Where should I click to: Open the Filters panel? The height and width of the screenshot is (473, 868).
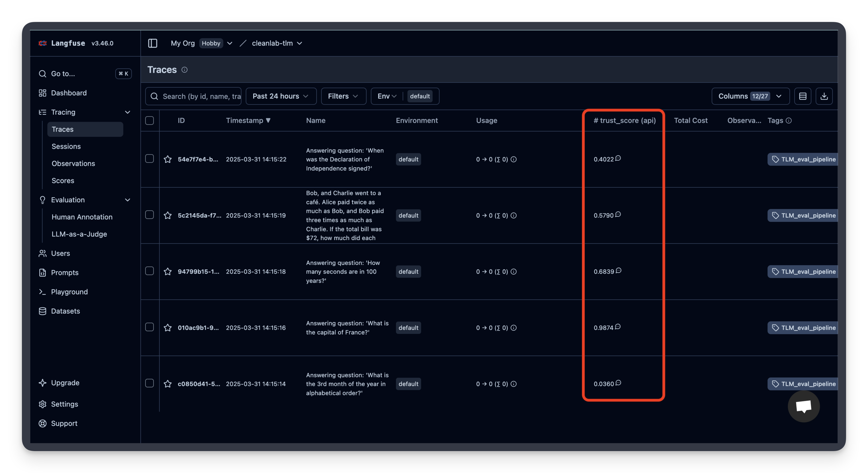click(343, 96)
